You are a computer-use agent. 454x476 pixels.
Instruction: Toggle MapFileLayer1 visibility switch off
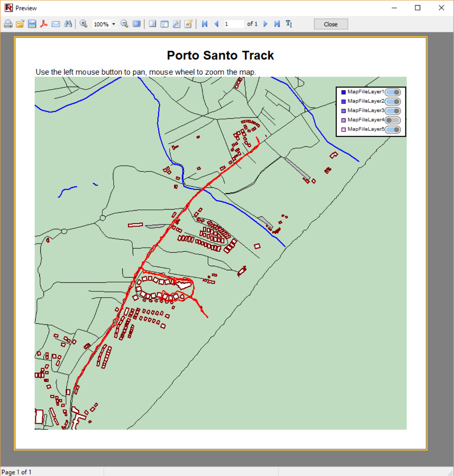pos(393,92)
